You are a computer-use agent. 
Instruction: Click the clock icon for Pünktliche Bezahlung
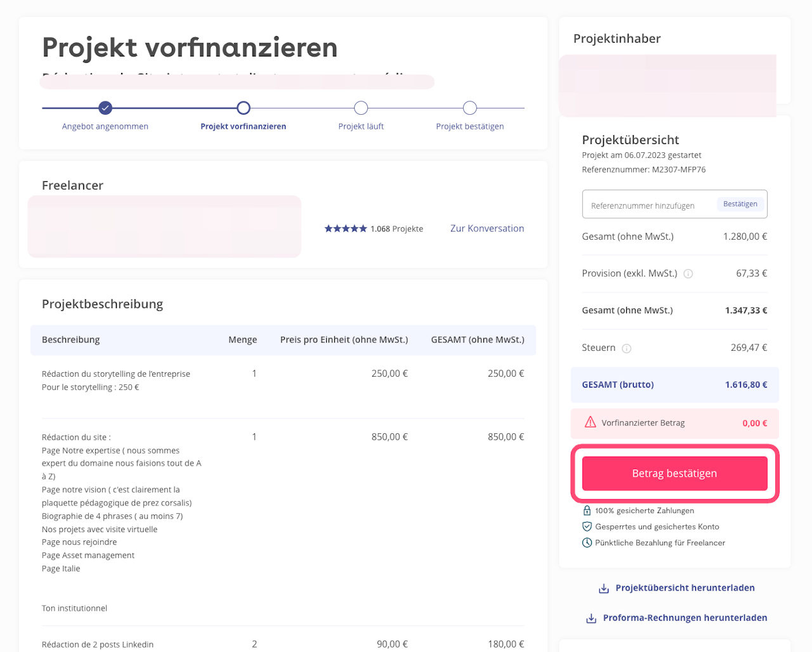click(587, 543)
